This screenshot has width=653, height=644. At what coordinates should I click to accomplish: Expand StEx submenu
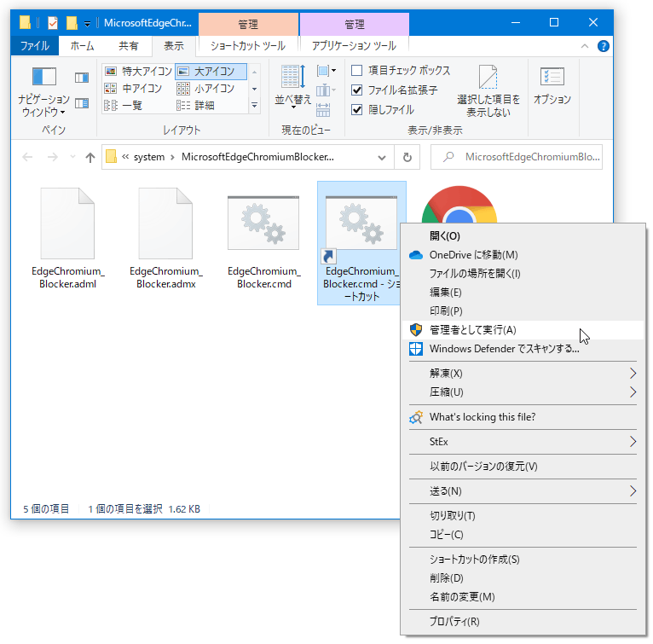coord(633,442)
